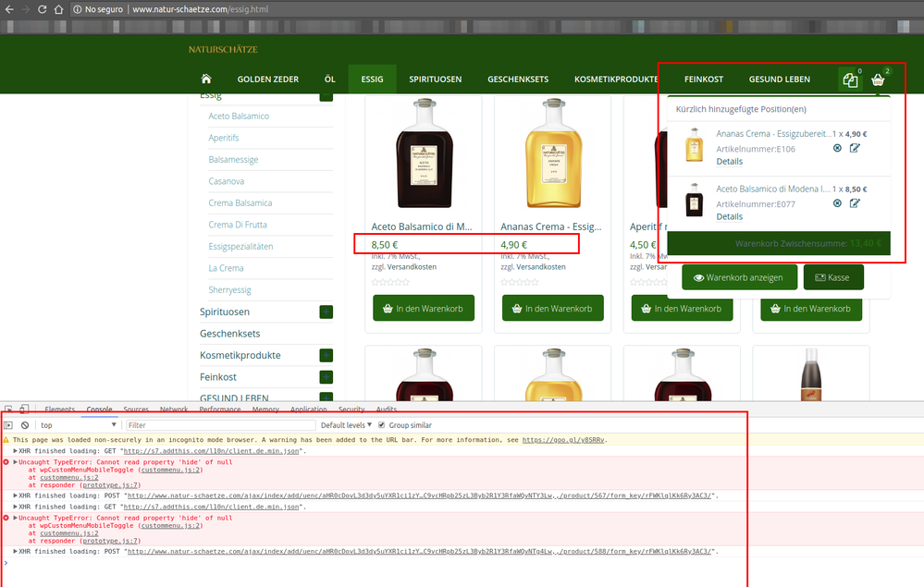Screen dimensions: 924x587
Task: Open the shopping basket icon showing 2 items
Action: (877, 79)
